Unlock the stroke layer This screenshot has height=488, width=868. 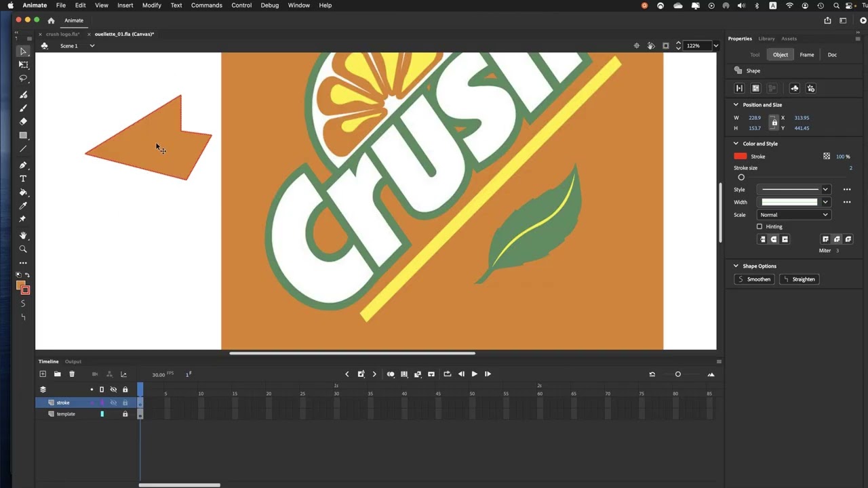point(125,403)
